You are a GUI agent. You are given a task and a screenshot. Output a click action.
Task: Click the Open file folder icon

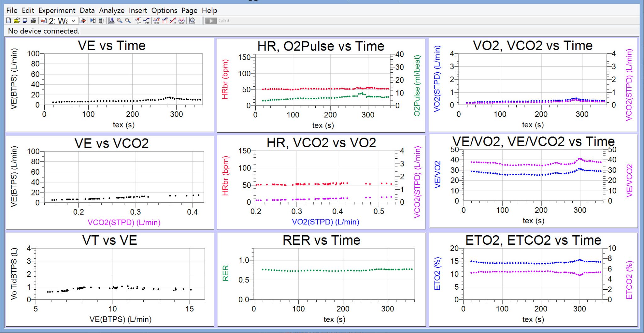17,21
